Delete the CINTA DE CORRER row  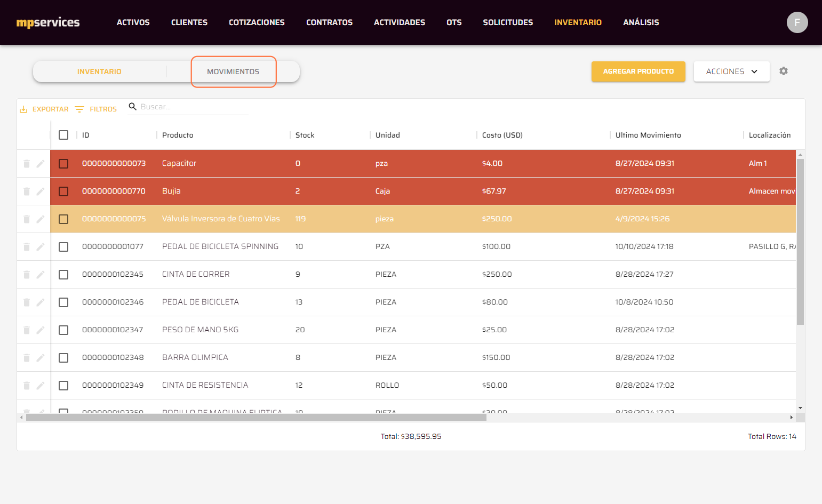[x=27, y=275]
